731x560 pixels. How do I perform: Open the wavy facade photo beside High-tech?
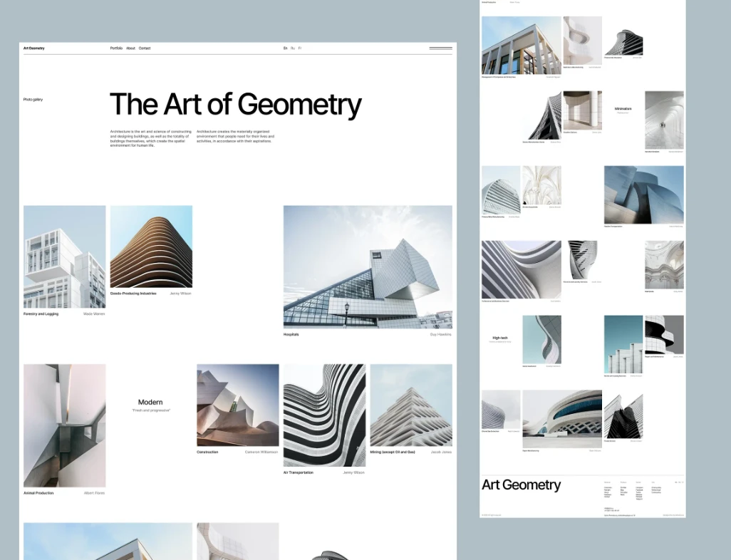pos(541,339)
